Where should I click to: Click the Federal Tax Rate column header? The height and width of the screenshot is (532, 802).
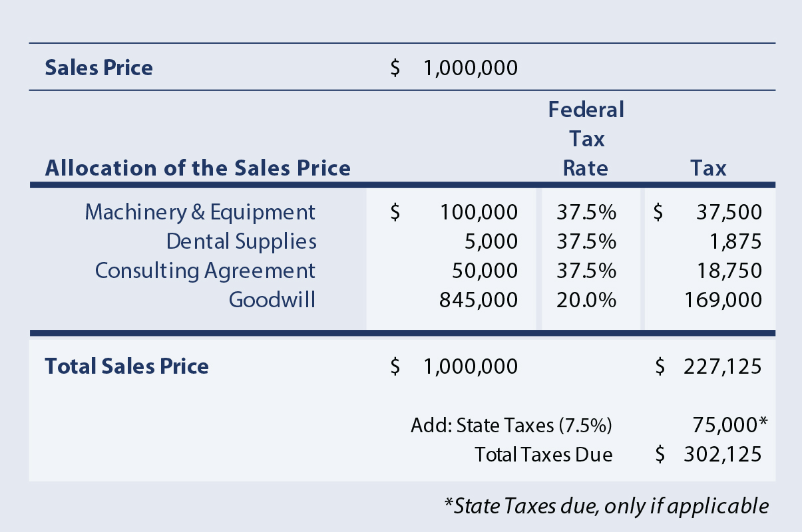coord(586,138)
